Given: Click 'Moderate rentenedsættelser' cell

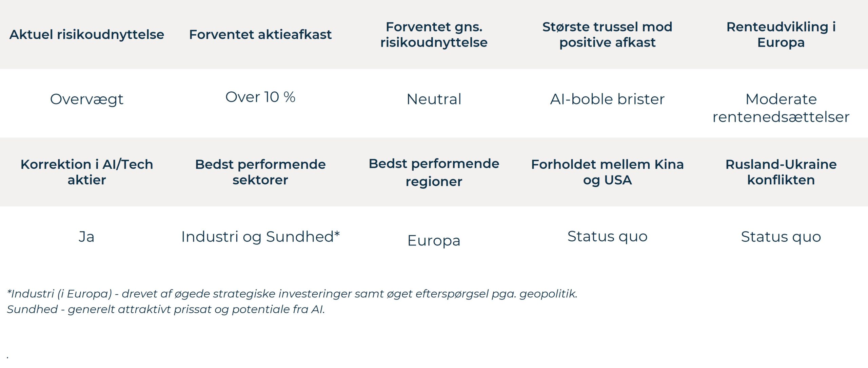Looking at the screenshot, I should [x=781, y=108].
